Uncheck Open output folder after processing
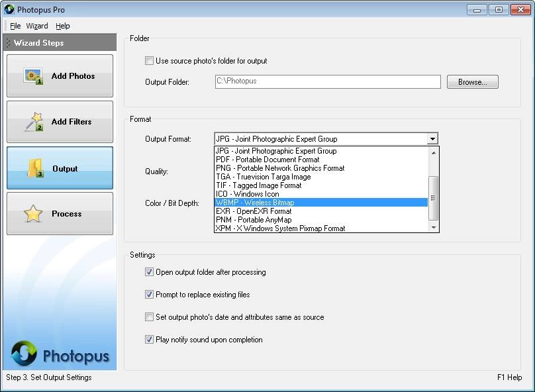The image size is (535, 392). pos(149,272)
